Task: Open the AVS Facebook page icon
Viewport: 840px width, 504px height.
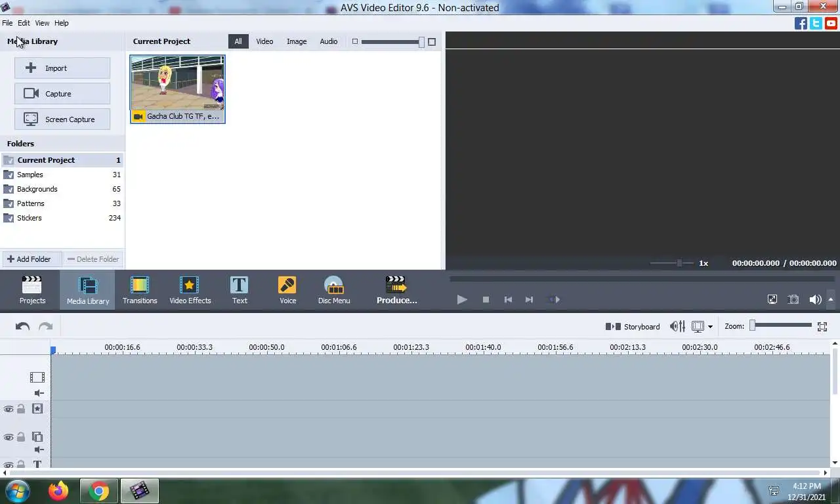Action: 801,24
